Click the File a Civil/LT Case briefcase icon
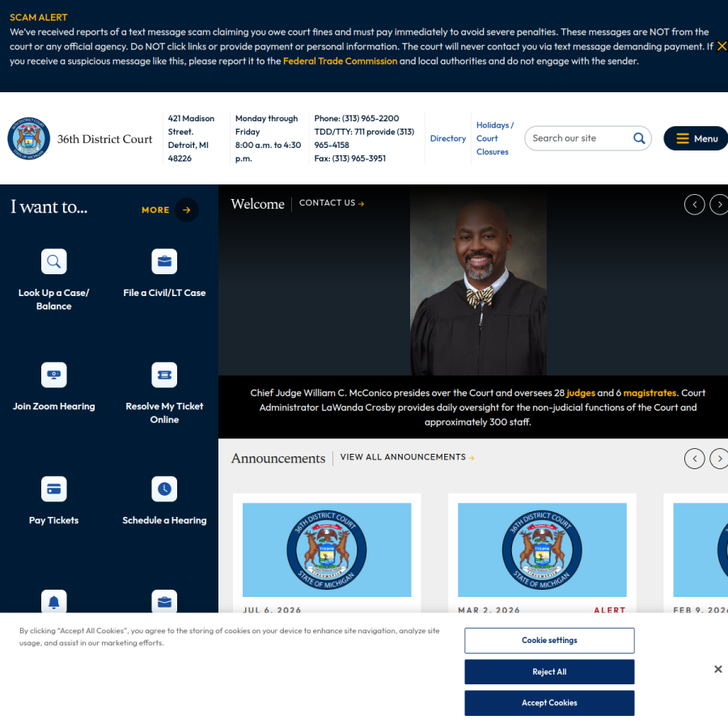The image size is (728, 728). coord(164,261)
